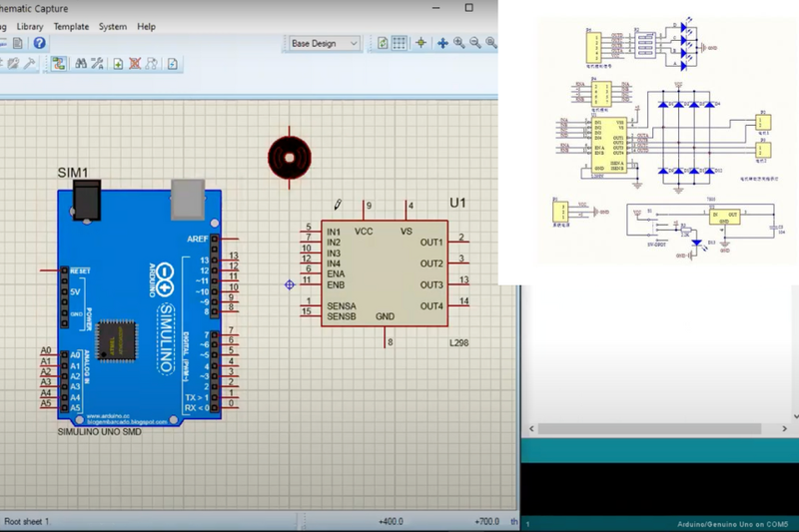Click the Zoom In magnifier

[459, 43]
